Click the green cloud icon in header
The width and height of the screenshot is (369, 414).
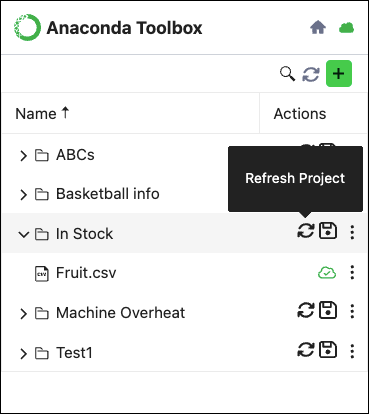[346, 28]
